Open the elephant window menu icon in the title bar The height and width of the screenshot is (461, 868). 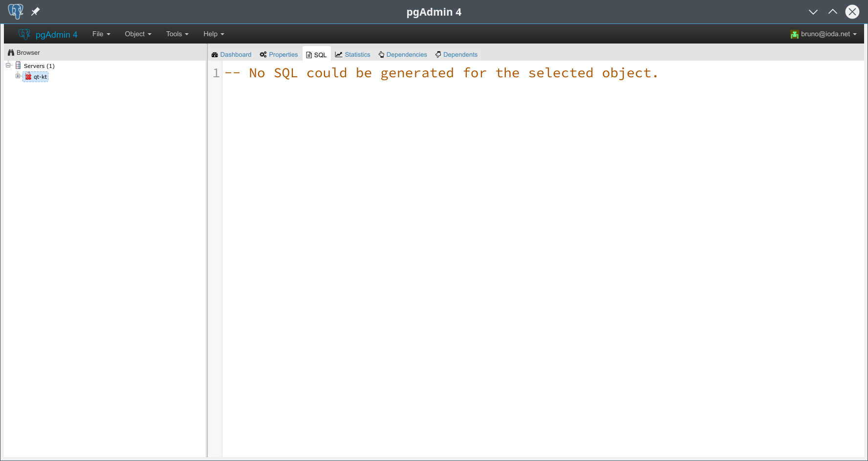point(15,11)
